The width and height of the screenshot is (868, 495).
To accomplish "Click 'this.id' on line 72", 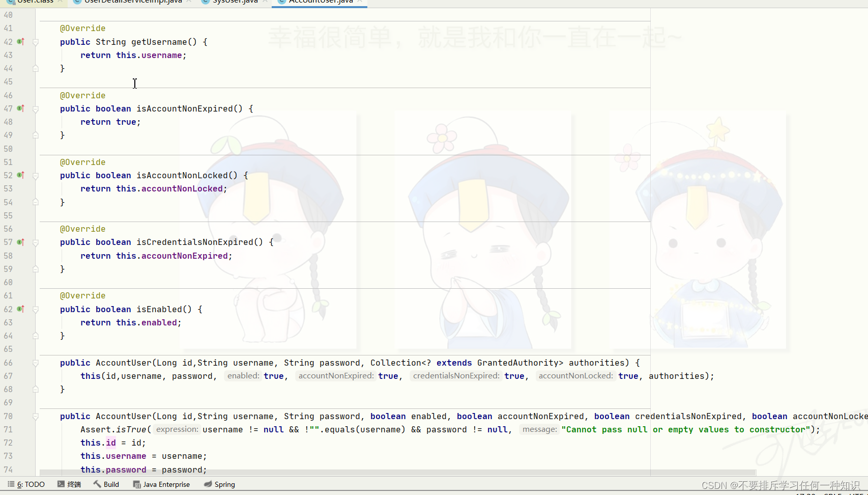I will (98, 443).
